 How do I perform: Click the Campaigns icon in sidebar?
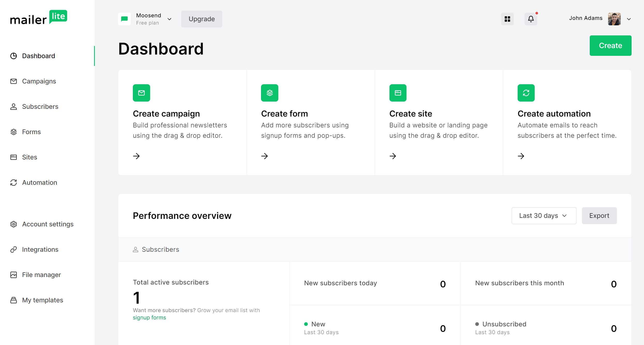click(x=13, y=81)
